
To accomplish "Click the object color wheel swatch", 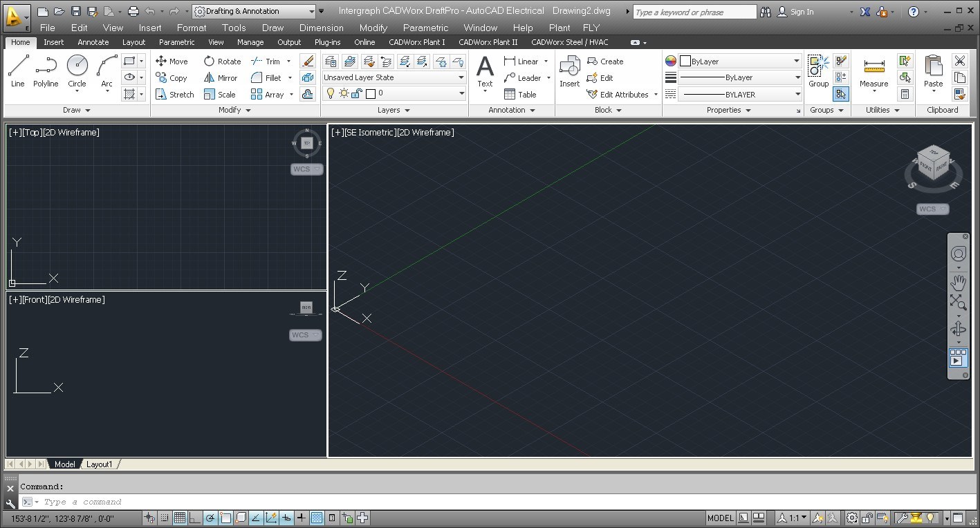I will (670, 62).
